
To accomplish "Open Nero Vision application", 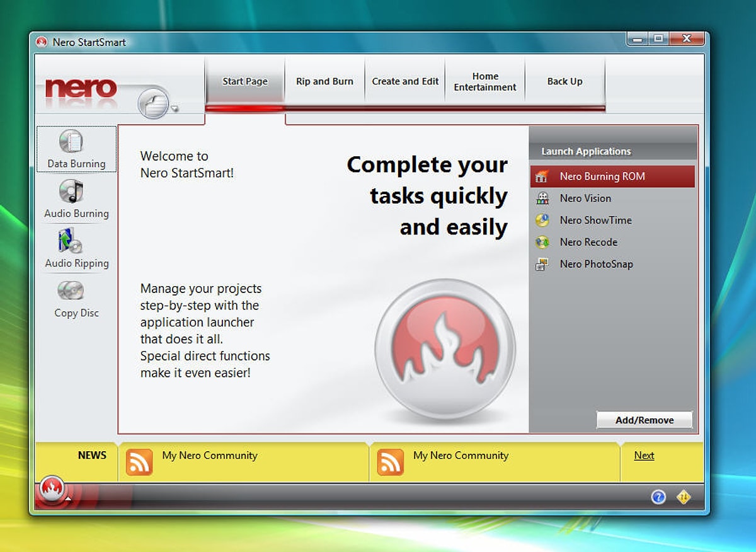I will (x=585, y=198).
